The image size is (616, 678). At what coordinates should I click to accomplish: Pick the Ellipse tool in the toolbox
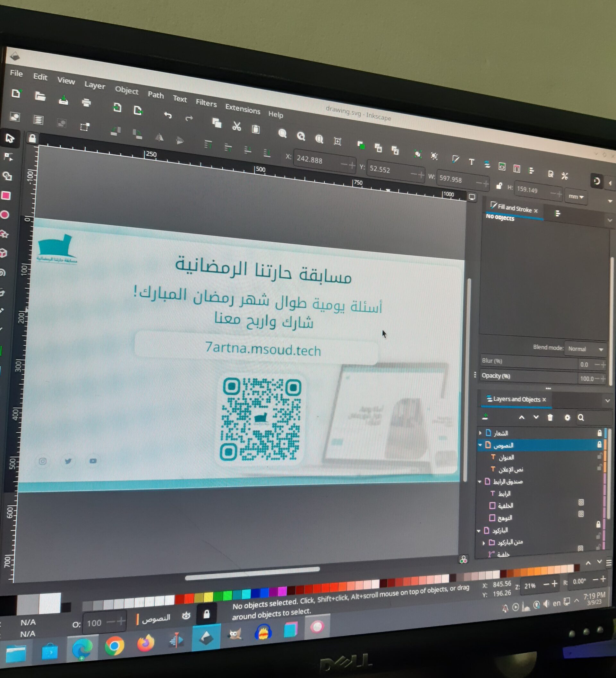click(5, 214)
